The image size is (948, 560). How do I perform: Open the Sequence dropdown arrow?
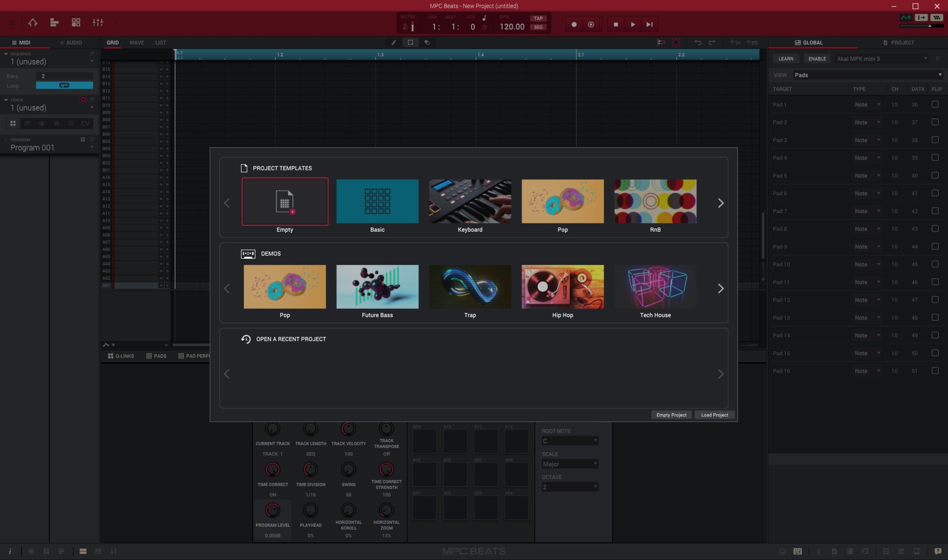92,61
